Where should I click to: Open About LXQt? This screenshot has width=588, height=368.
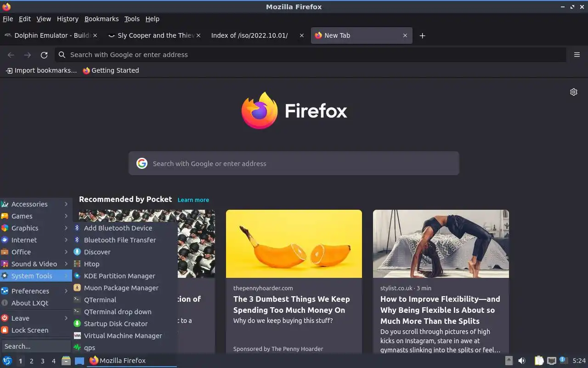point(36,303)
